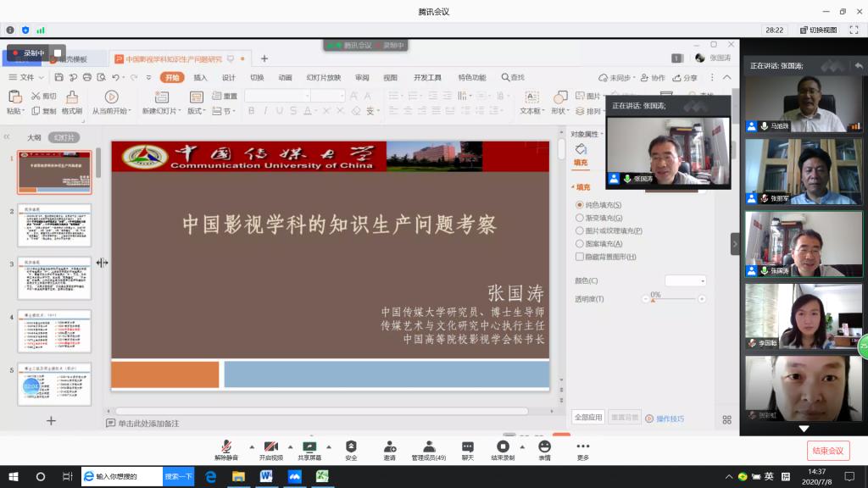Image resolution: width=868 pixels, height=488 pixels.
Task: Select slide 4 thumbnail
Action: pos(54,331)
